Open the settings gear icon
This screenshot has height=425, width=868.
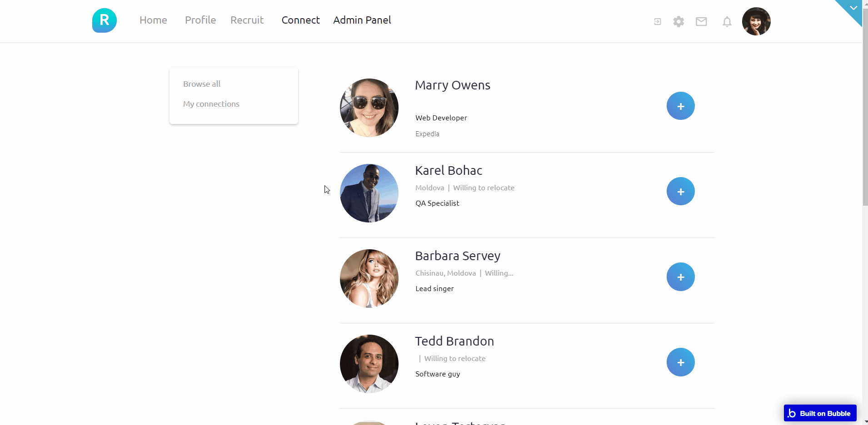click(678, 22)
